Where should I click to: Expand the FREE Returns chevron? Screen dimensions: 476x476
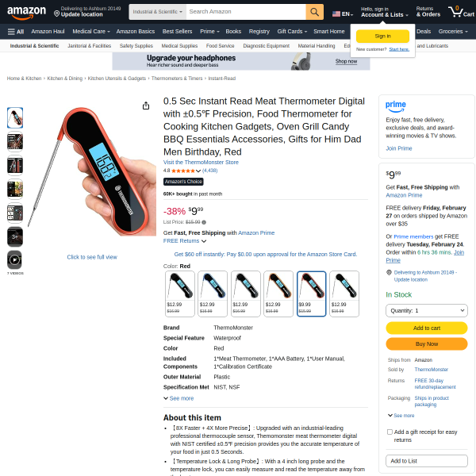(x=204, y=241)
